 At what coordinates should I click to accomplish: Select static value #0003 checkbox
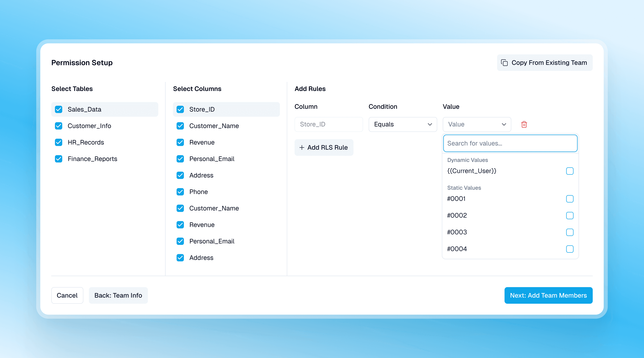click(x=569, y=232)
